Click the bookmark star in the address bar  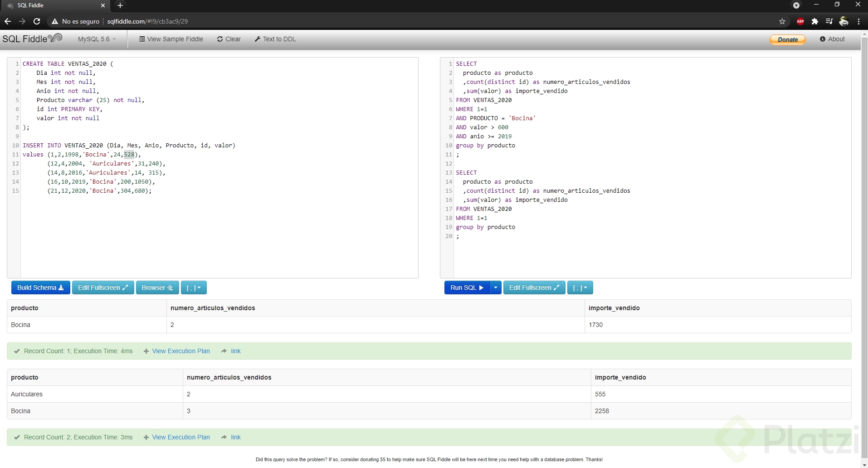click(x=782, y=21)
